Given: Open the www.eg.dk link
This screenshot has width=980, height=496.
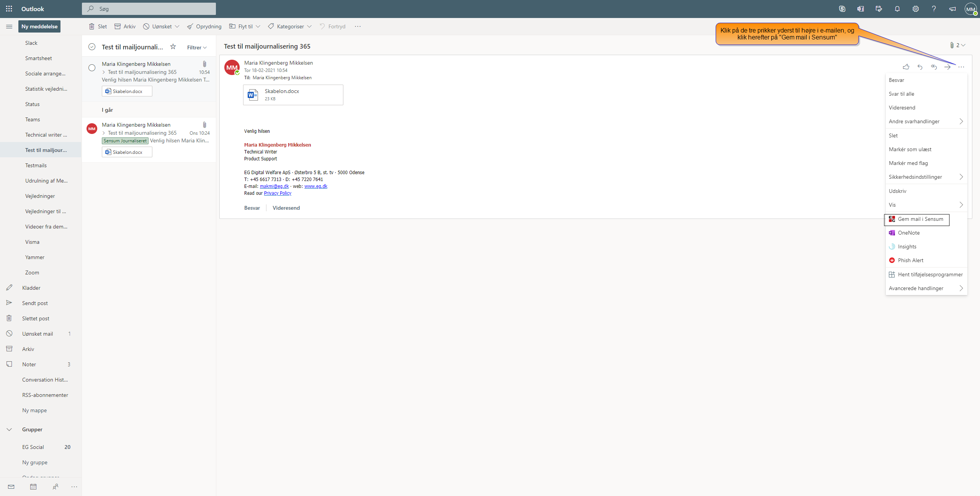Looking at the screenshot, I should [x=316, y=186].
